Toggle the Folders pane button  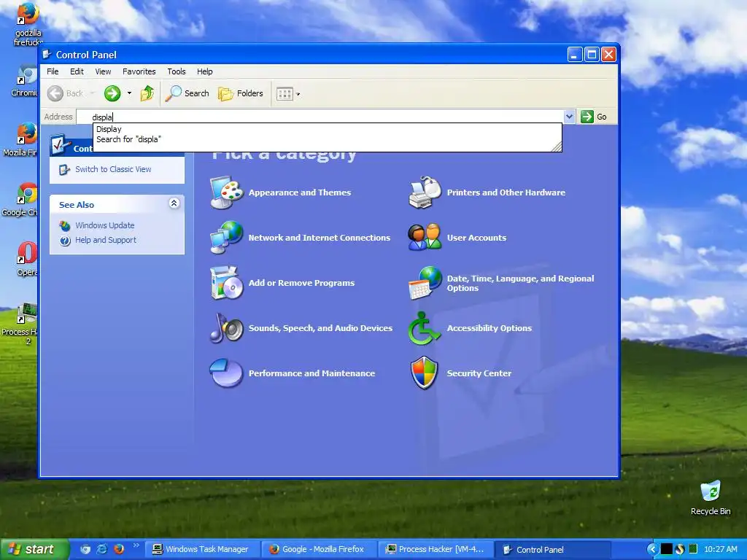(x=241, y=93)
